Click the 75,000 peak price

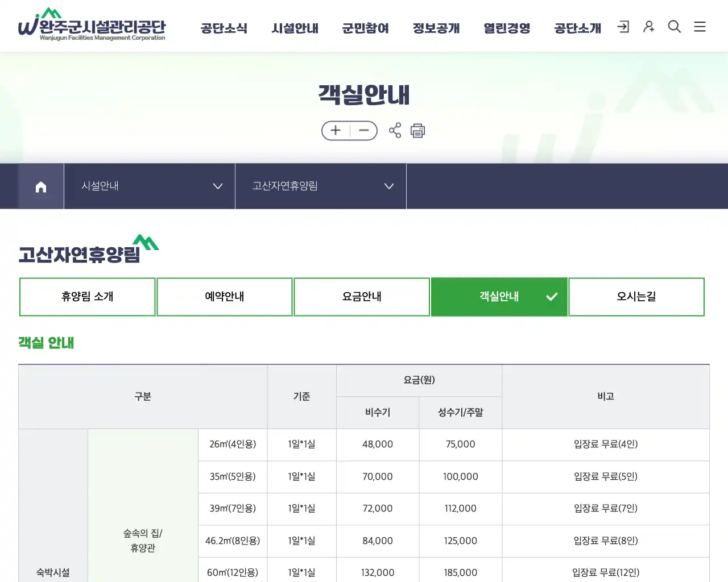[x=461, y=444]
